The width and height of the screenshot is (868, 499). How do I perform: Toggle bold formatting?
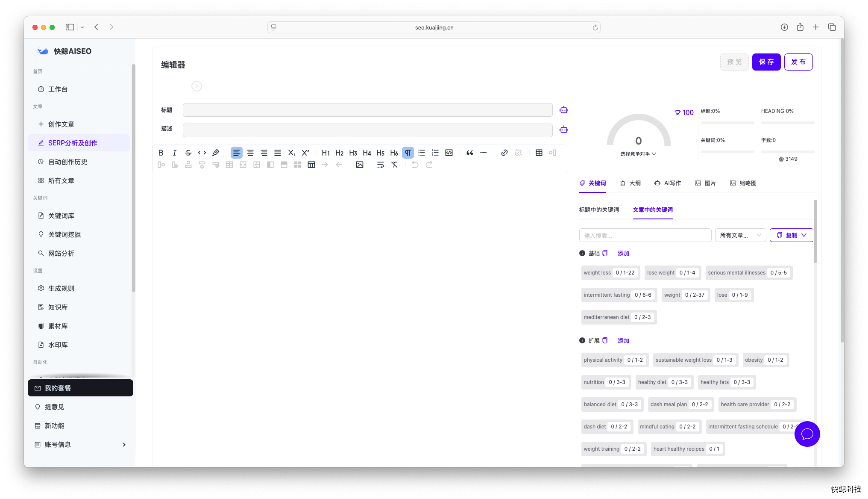(161, 153)
